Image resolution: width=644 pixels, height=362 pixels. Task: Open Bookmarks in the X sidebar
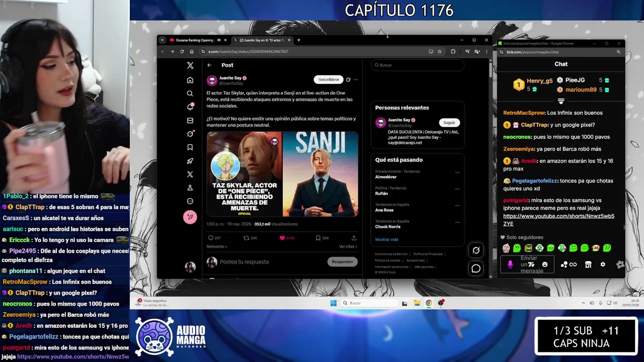[x=190, y=147]
